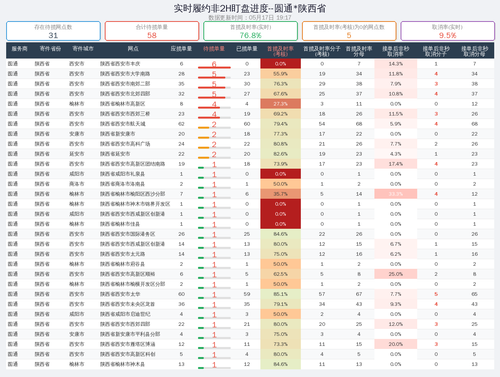500x377 pixels.
Task: Select the 数据更新时间 05月17日 19:17 text
Action: click(250, 17)
